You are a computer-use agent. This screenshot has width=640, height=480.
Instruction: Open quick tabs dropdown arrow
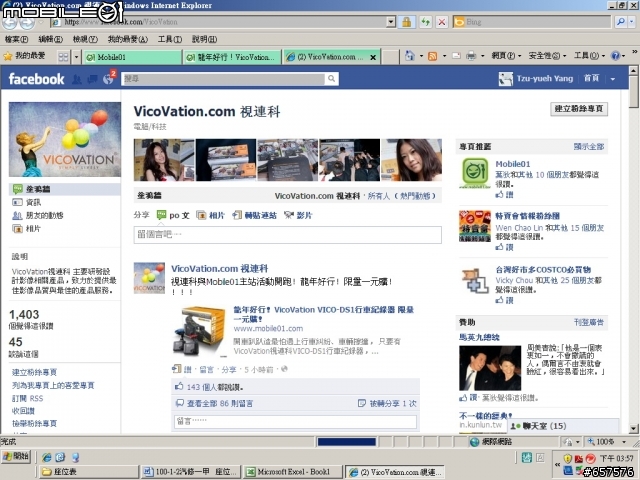pos(76,57)
